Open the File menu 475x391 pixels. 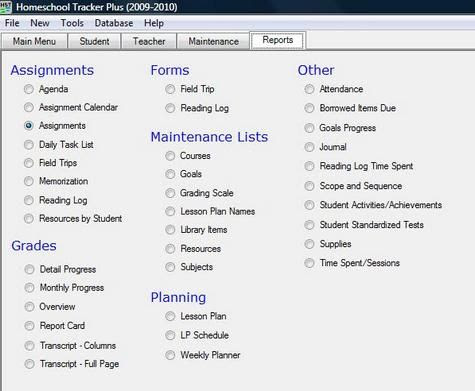12,23
